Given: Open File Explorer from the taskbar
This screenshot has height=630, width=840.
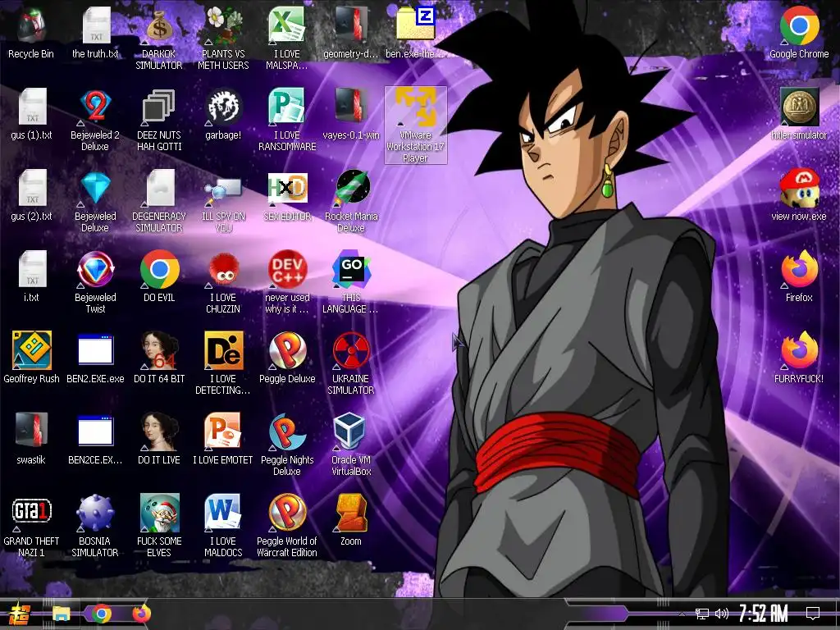Looking at the screenshot, I should point(61,614).
